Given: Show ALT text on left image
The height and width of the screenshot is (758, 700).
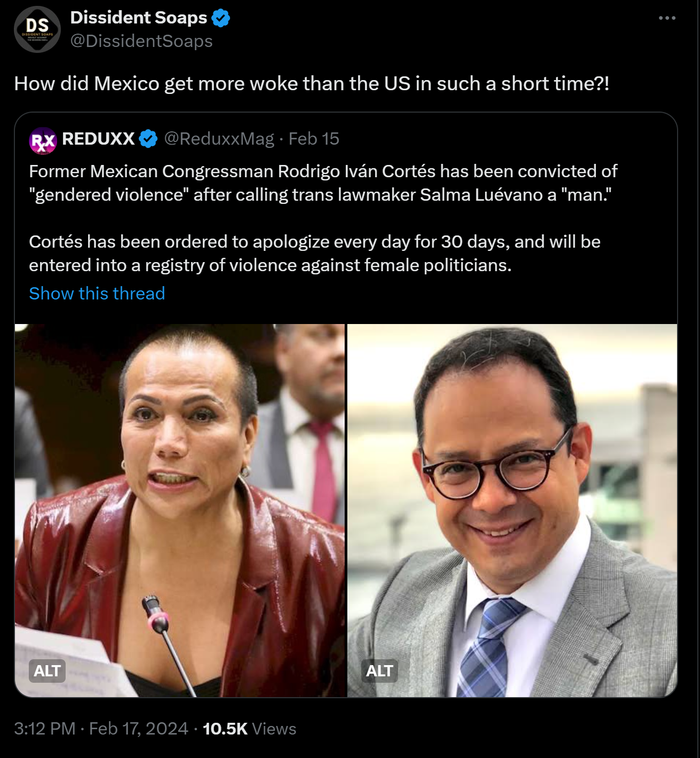Looking at the screenshot, I should [x=47, y=671].
